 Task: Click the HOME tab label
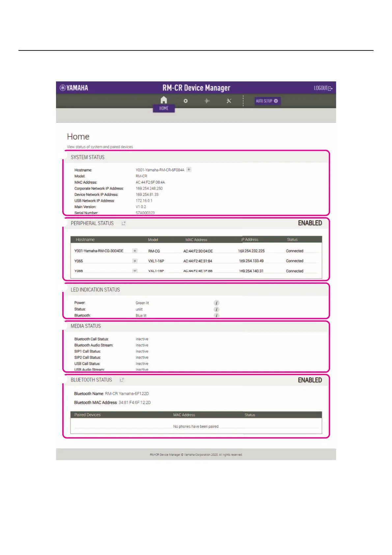click(164, 108)
